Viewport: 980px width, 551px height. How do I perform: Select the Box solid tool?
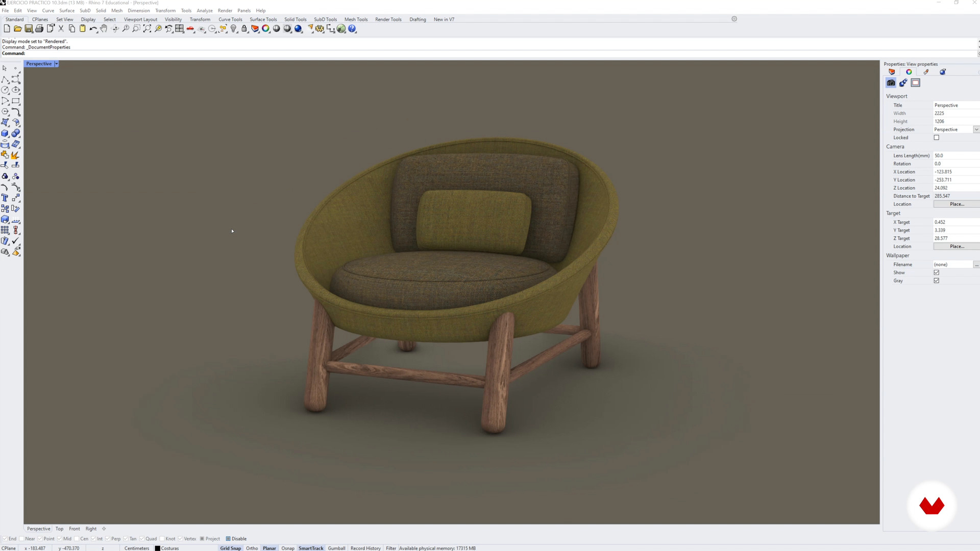pos(5,133)
